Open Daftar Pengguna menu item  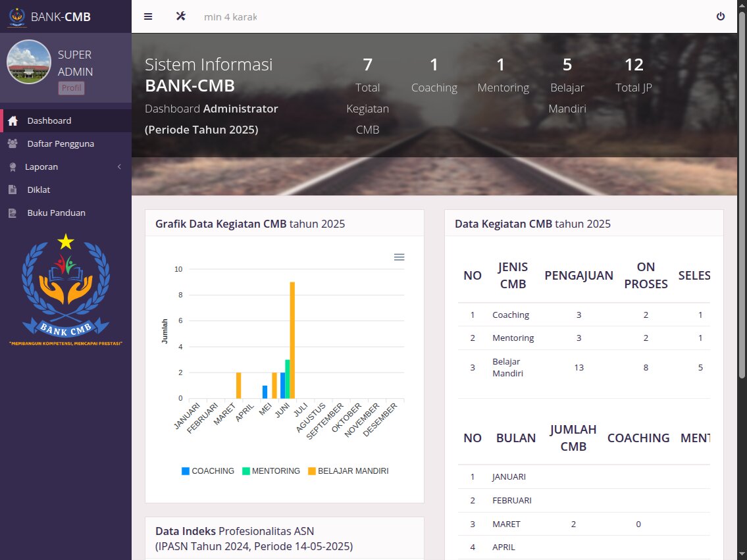tap(61, 143)
